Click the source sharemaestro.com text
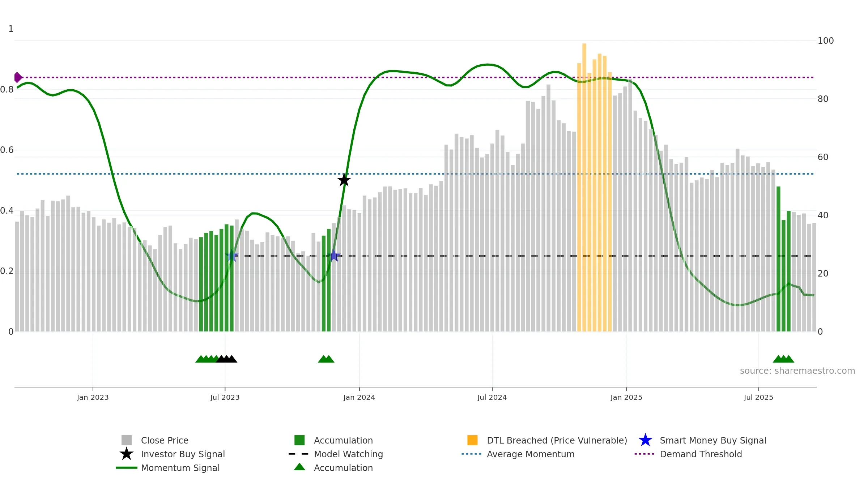This screenshot has height=488, width=868. point(797,371)
